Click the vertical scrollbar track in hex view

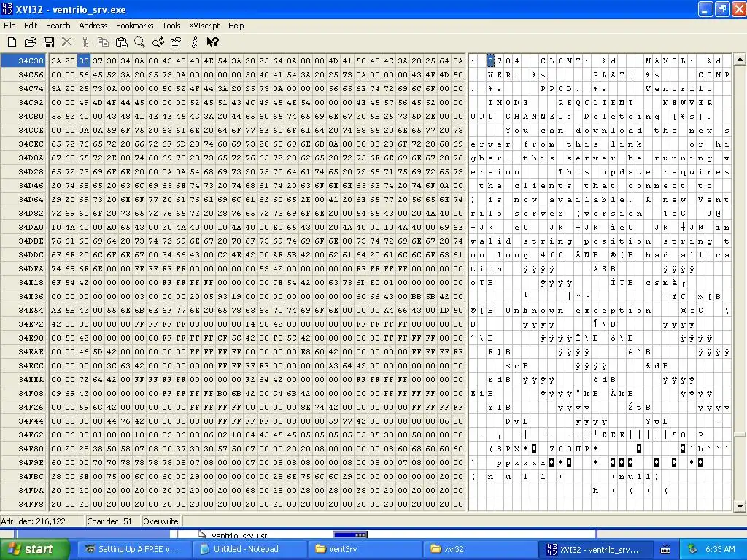(740, 283)
